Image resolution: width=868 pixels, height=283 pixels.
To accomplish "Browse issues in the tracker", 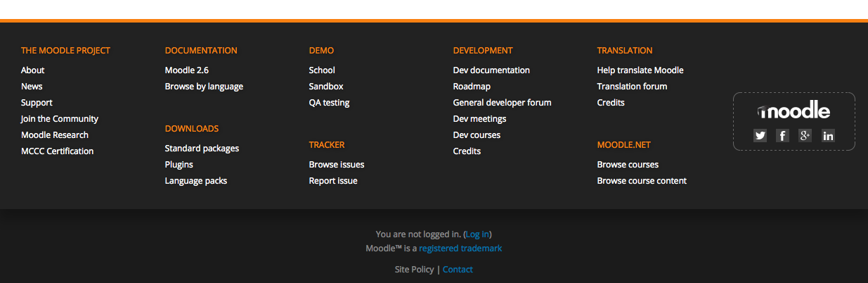I will coord(337,165).
